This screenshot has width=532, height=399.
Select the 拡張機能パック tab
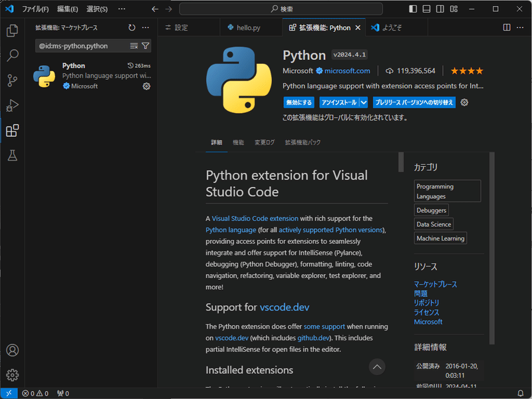pos(303,142)
